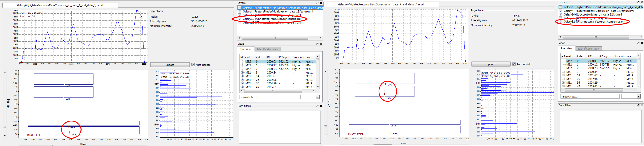Click Update button in left window
Image resolution: width=644 pixels, height=146 pixels.
(170, 65)
